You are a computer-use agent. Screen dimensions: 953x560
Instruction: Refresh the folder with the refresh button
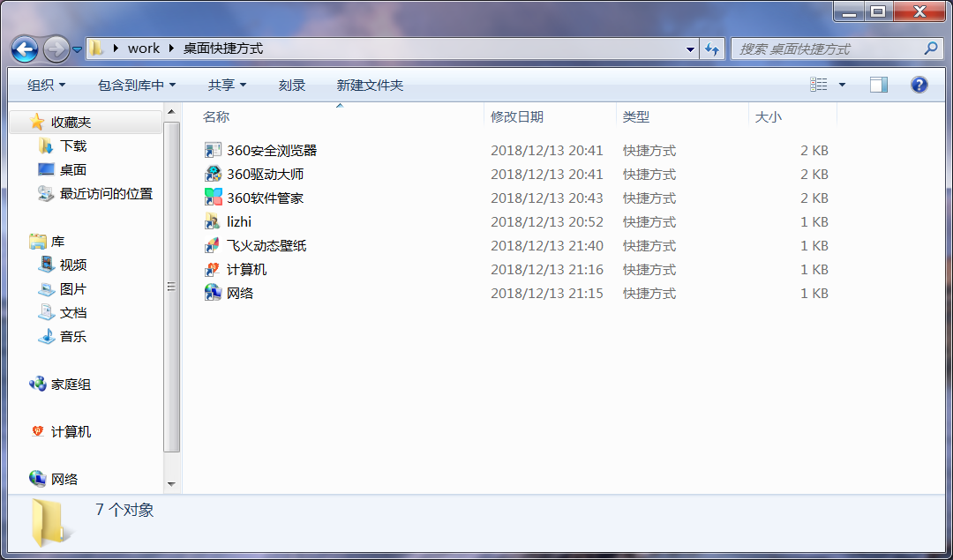[712, 49]
